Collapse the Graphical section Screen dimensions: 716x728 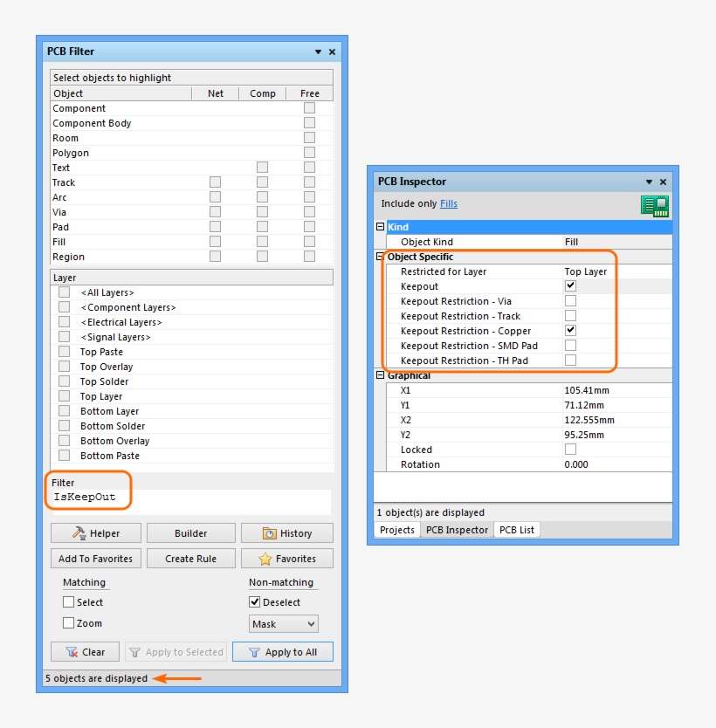[x=379, y=375]
